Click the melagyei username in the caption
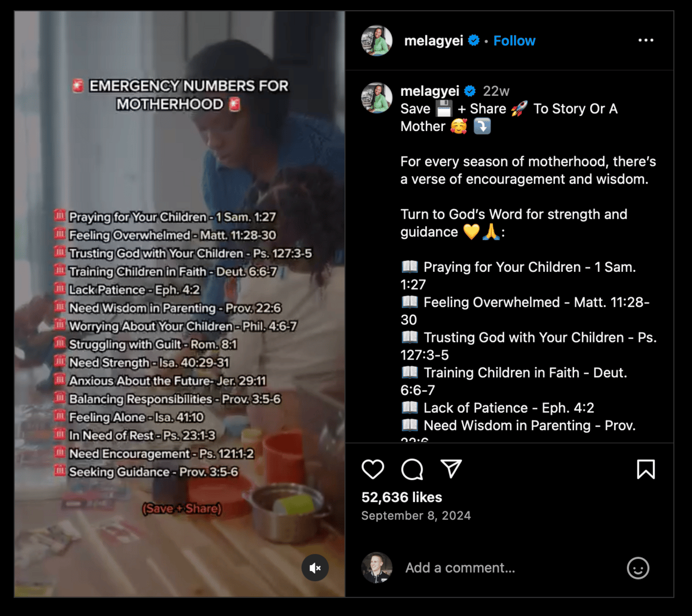 pos(430,91)
